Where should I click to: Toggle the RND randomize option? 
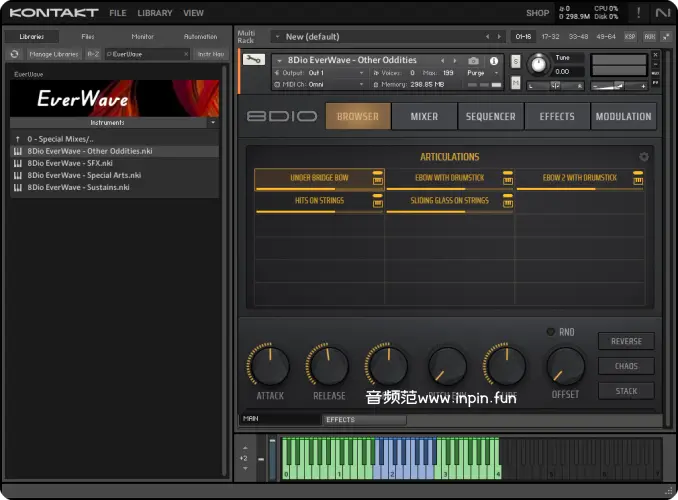pos(551,332)
